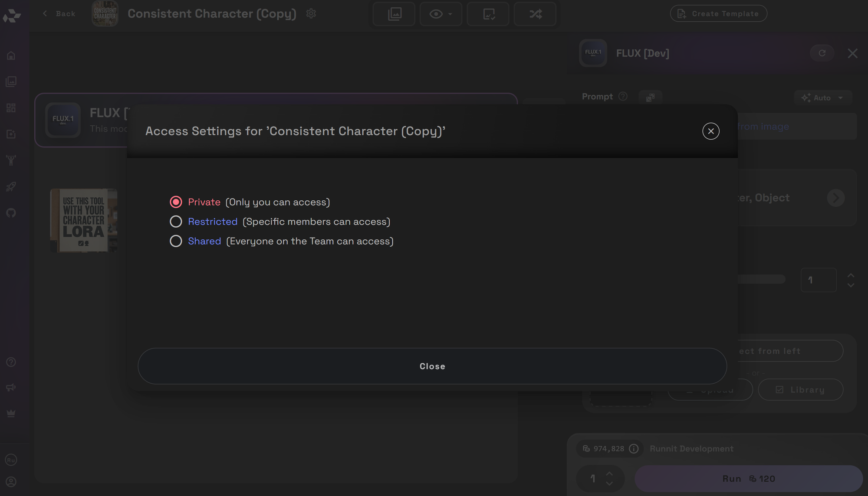Open the rocket icon in sidebar
The width and height of the screenshot is (868, 496).
(x=11, y=186)
